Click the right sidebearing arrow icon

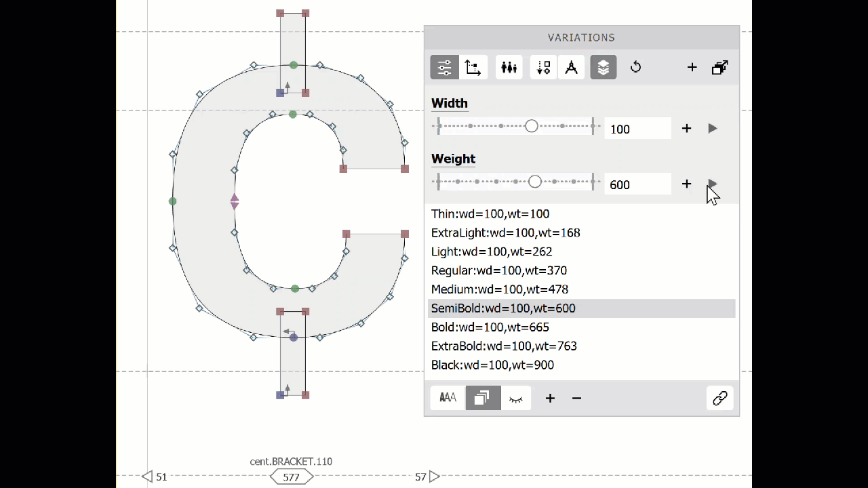(435, 476)
